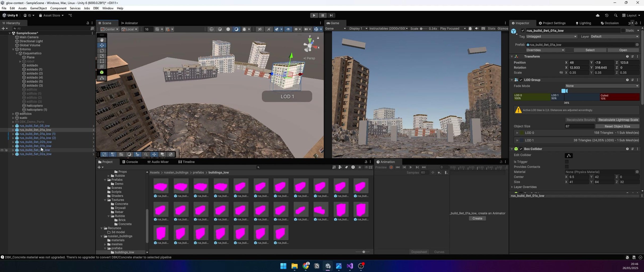Screen dimensions: 644x272
Task: Select the Move tool
Action: pyautogui.click(x=102, y=45)
